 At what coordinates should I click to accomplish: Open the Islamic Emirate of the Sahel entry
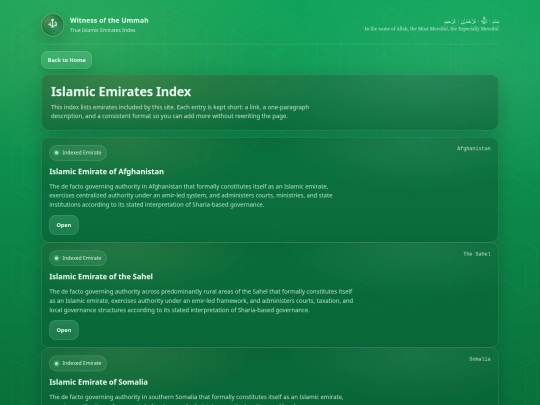click(x=64, y=330)
